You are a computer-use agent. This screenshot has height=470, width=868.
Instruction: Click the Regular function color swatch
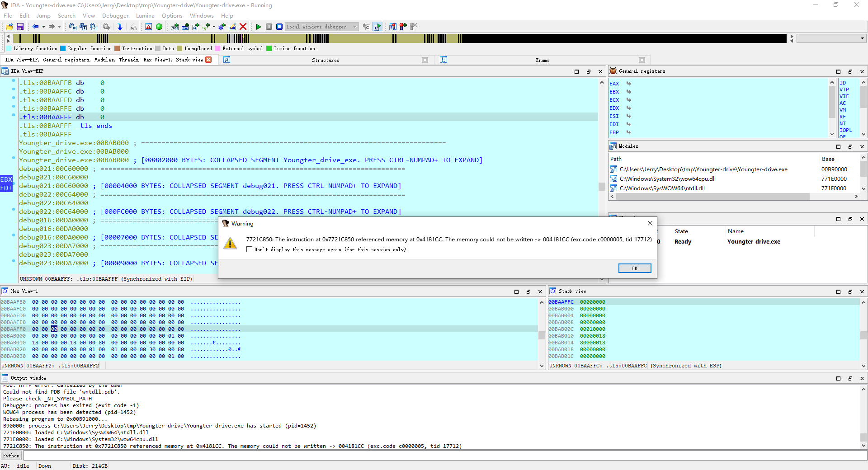63,48
